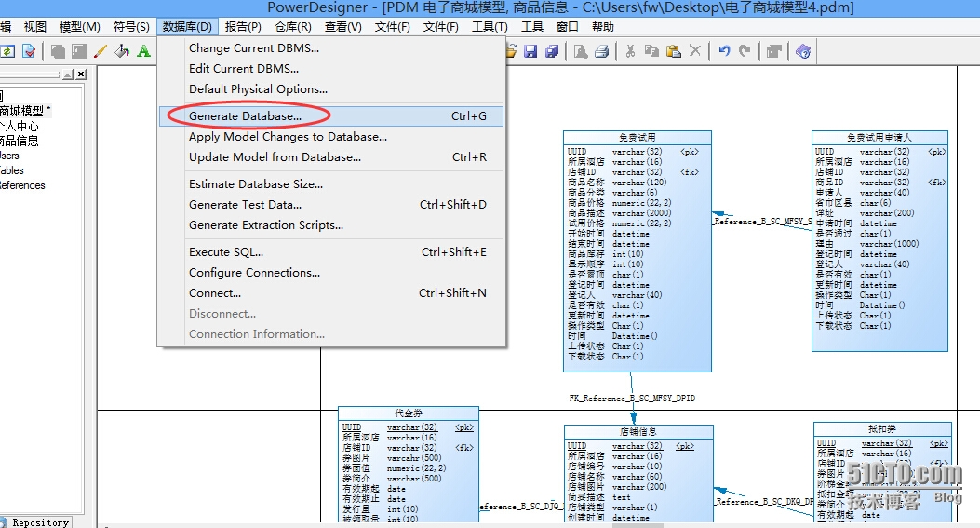Click the panel pin-up triangle button
Screen dimensions: 980x528
68,74
